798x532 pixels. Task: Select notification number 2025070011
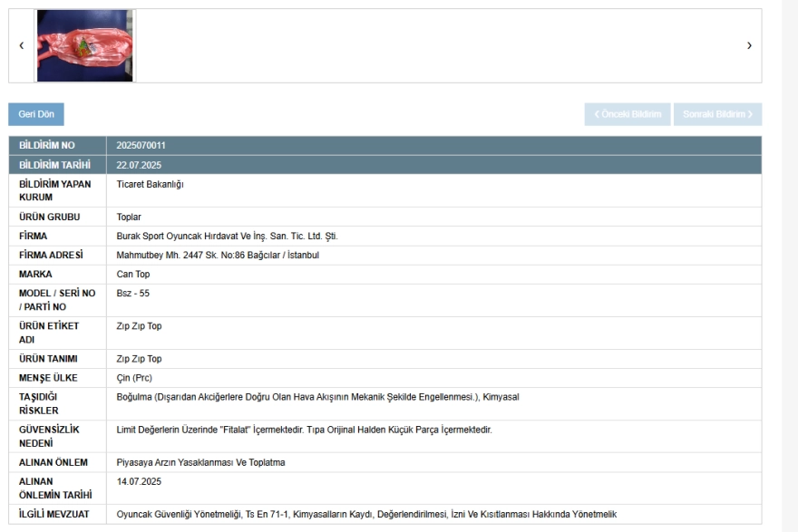(x=141, y=145)
